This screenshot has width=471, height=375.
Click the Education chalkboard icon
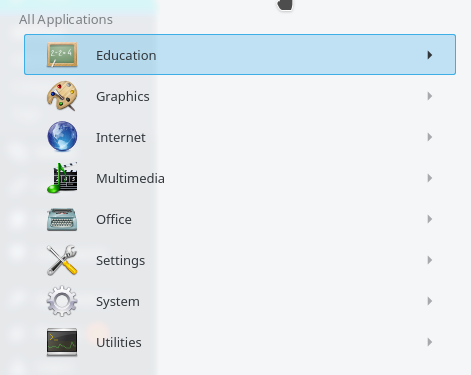(62, 55)
